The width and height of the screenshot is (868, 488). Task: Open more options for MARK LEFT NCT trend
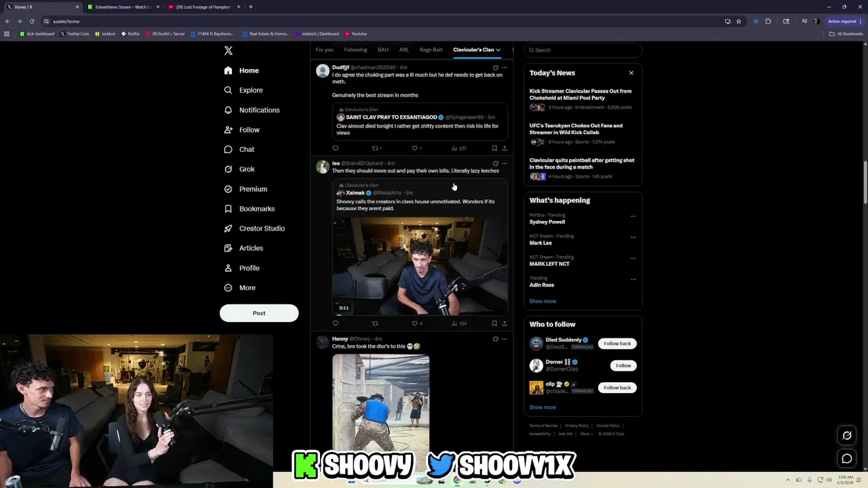click(x=633, y=258)
